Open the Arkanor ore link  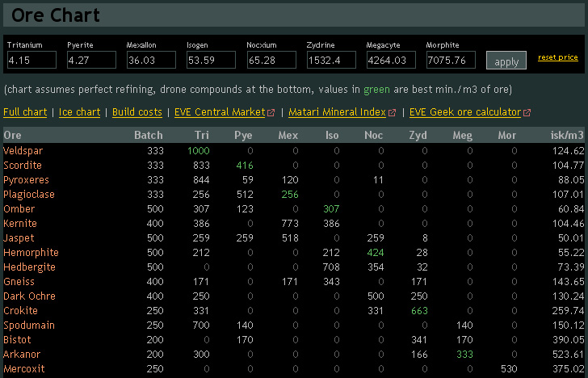tap(22, 355)
